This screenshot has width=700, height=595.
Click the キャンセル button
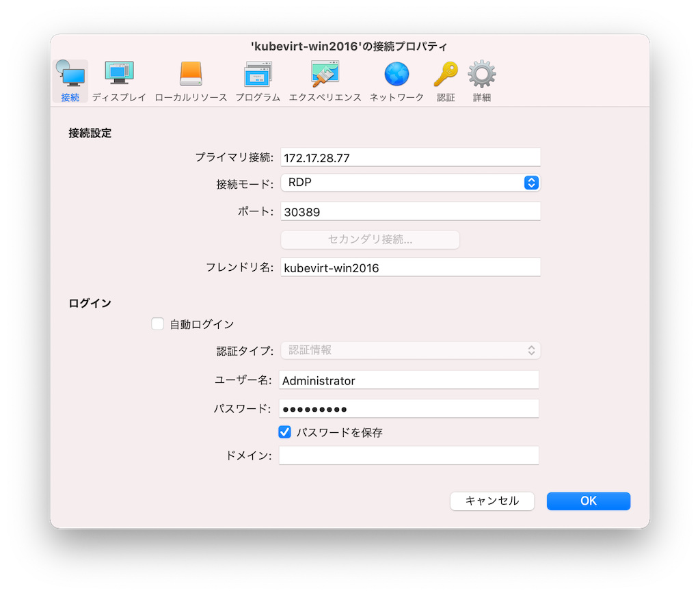click(x=492, y=501)
